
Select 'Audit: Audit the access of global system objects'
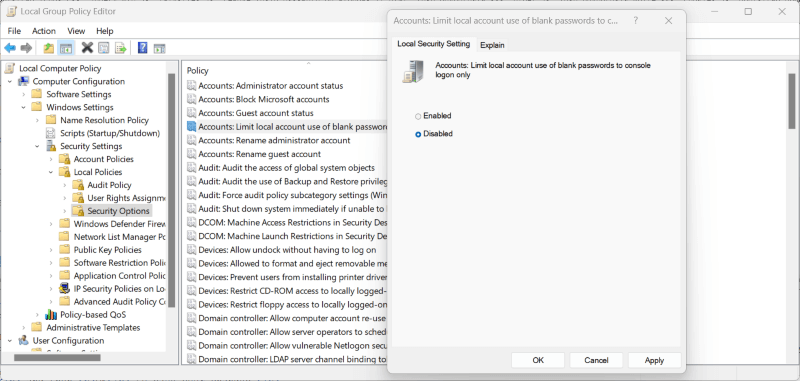point(286,167)
